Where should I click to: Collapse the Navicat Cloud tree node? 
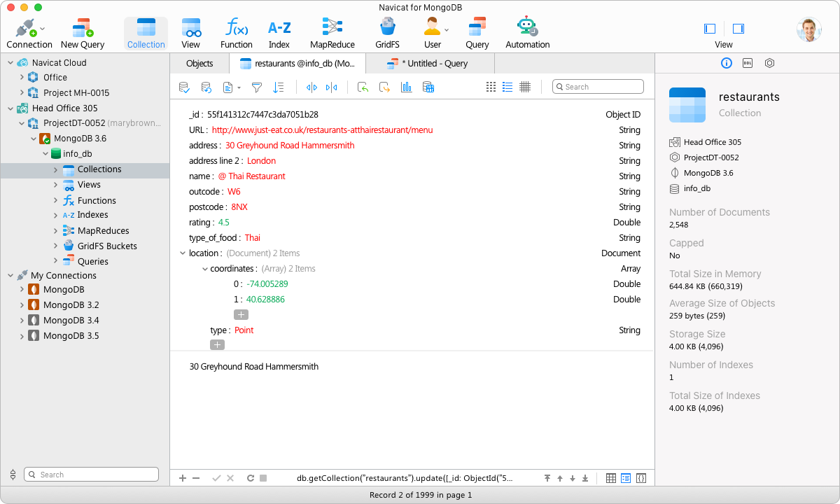coord(10,63)
